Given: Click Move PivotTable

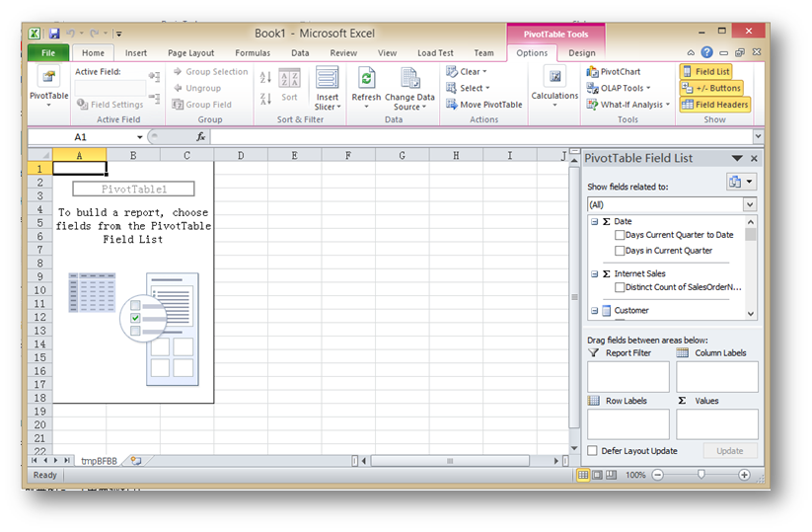Looking at the screenshot, I should point(484,105).
